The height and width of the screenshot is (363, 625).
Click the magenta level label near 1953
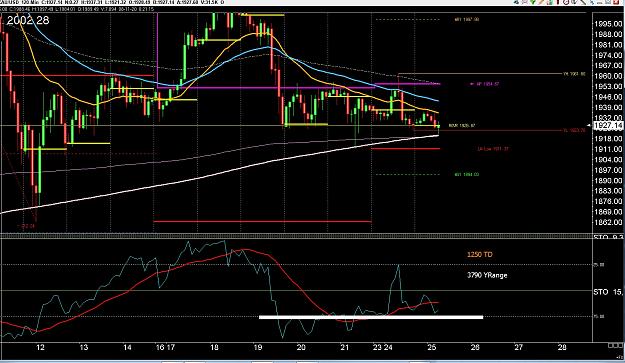pos(485,84)
